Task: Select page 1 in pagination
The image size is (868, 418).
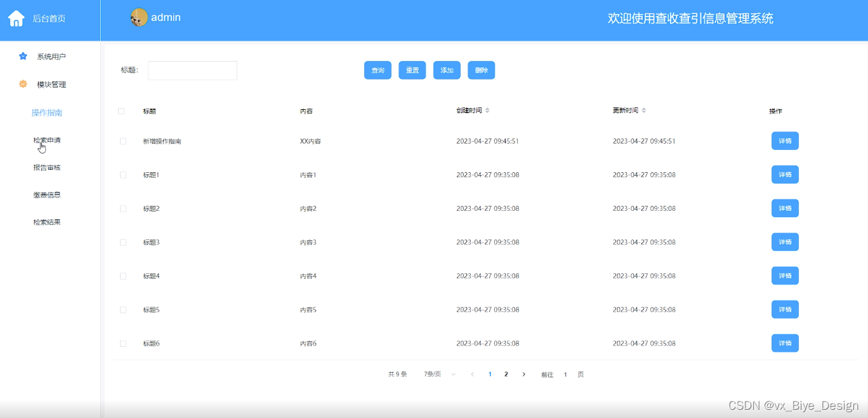Action: (x=490, y=375)
